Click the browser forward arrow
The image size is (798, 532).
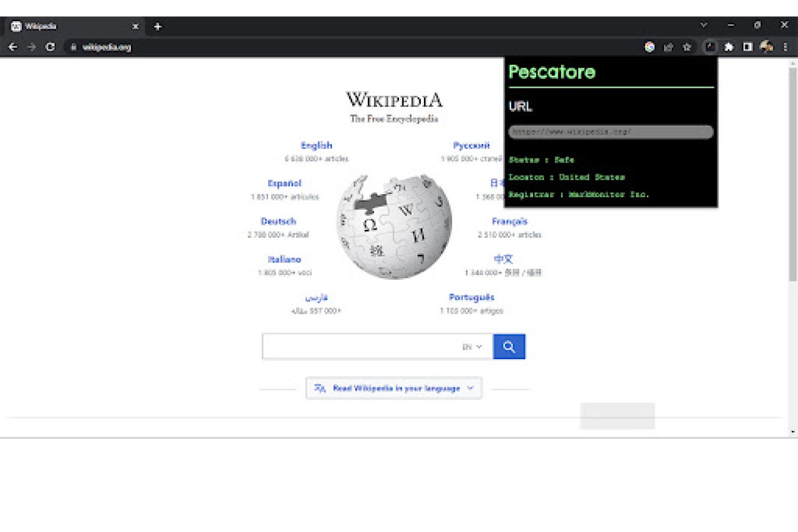coord(31,47)
